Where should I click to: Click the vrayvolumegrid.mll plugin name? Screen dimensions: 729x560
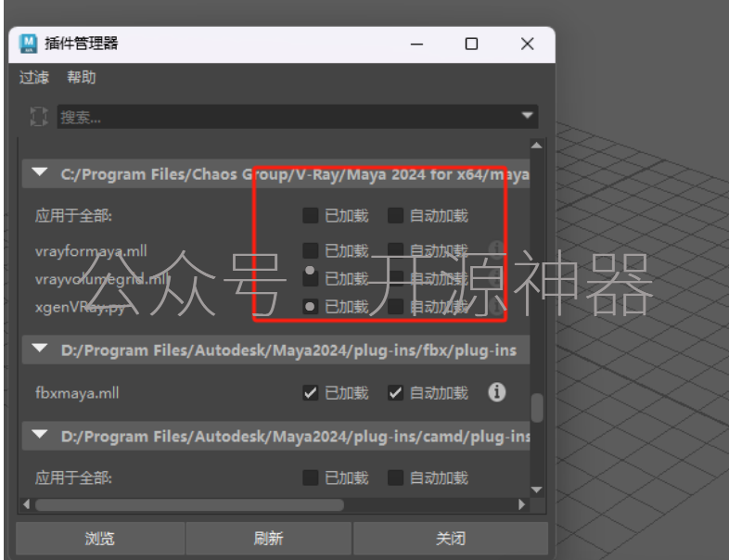coord(102,279)
